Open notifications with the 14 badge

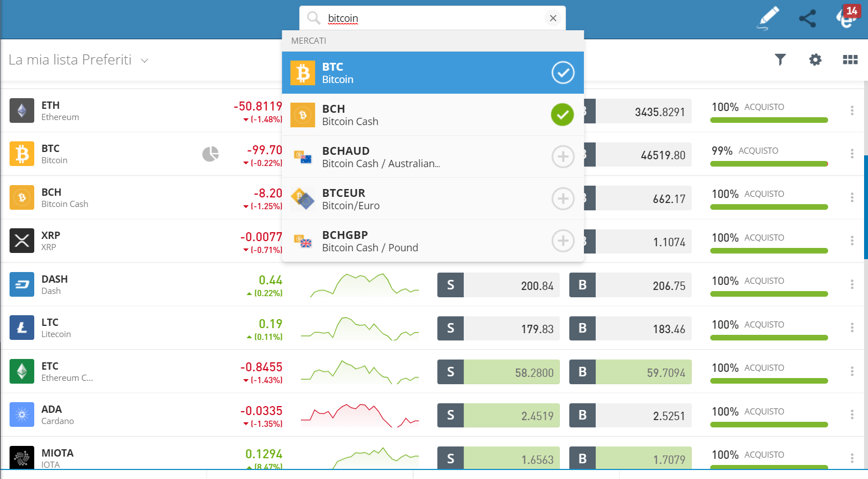(x=848, y=17)
